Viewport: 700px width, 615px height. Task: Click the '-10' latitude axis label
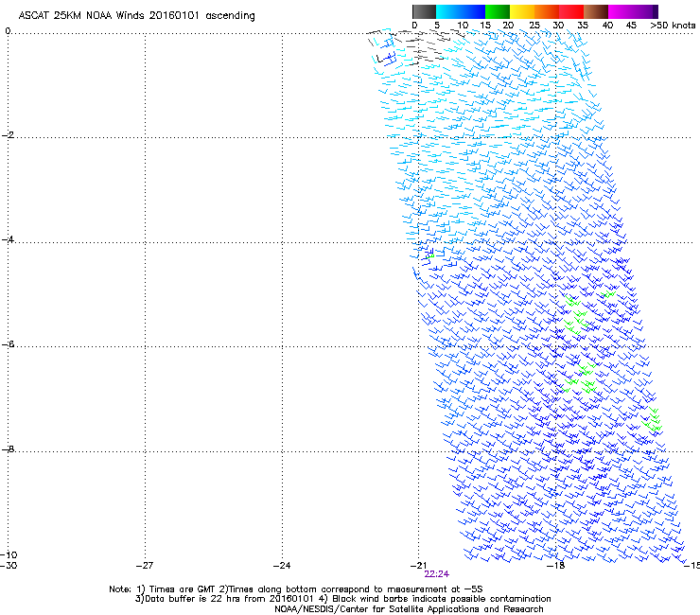pos(9,554)
